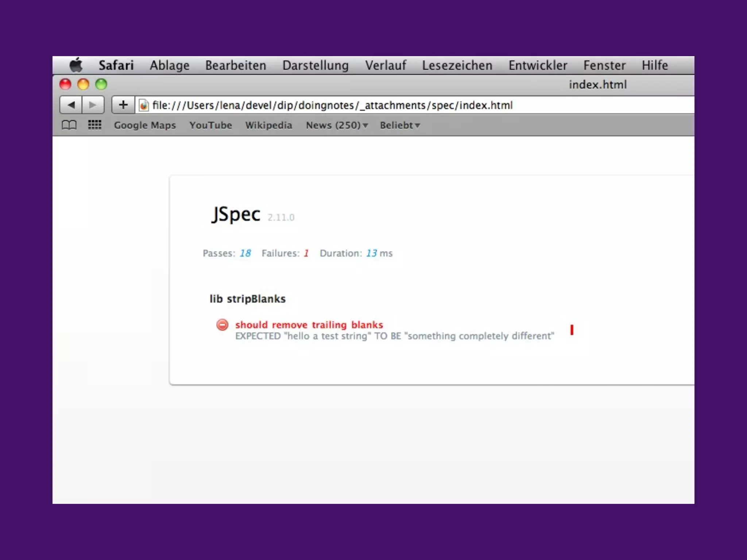The width and height of the screenshot is (747, 560).
Task: Go forward with the forward arrow button
Action: point(93,105)
